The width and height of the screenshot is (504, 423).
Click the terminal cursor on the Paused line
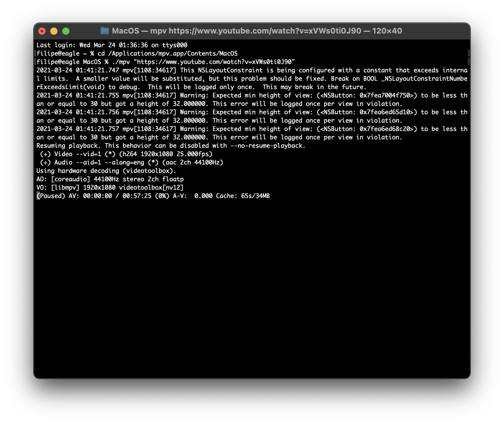tap(38, 196)
